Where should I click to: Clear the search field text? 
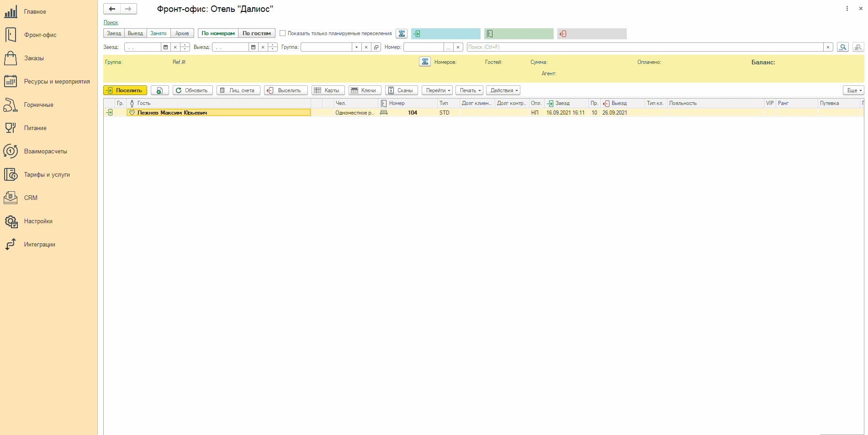coord(828,47)
